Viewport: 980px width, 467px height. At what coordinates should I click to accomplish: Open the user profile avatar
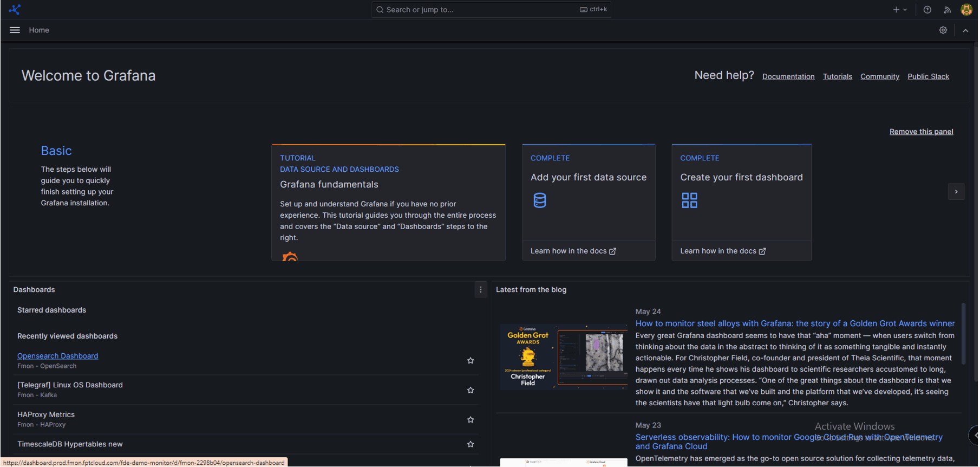click(966, 10)
